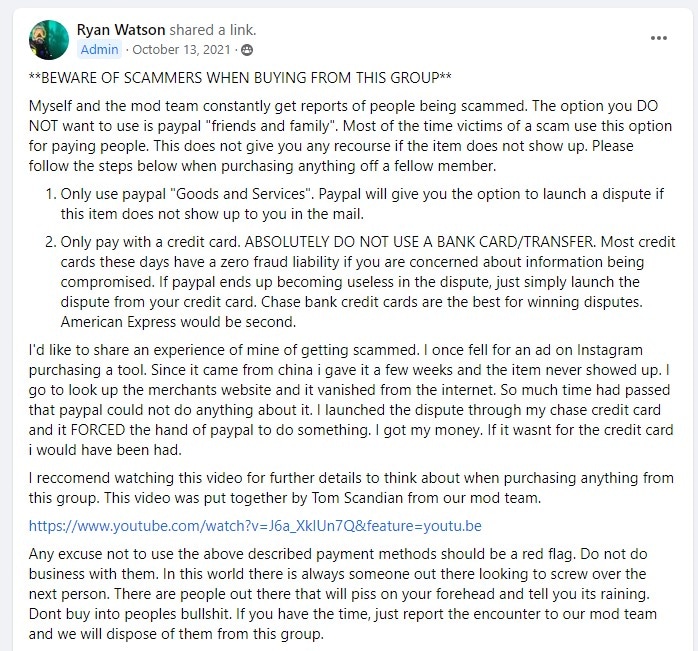Open the October 13, 2021 post timestamp
The width and height of the screenshot is (698, 651).
point(181,49)
